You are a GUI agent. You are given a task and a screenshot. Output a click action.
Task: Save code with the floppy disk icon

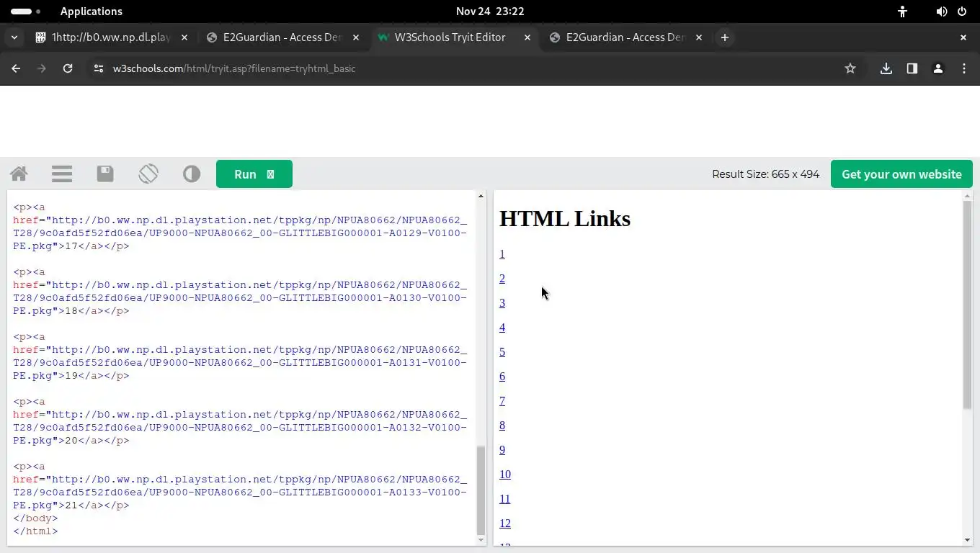105,174
